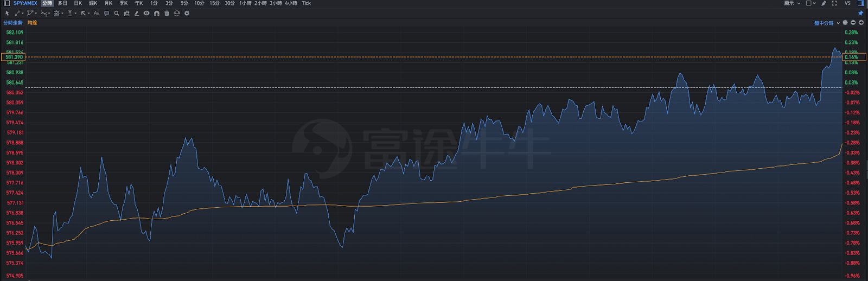Expand trend line tool dropdown arrow
The width and height of the screenshot is (868, 281).
pyautogui.click(x=23, y=13)
